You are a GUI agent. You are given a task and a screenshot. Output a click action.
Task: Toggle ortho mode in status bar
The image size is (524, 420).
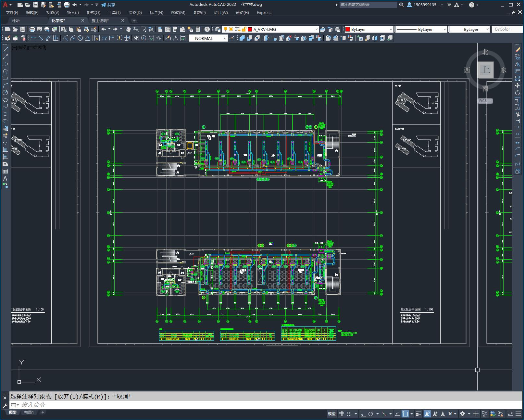[363, 414]
